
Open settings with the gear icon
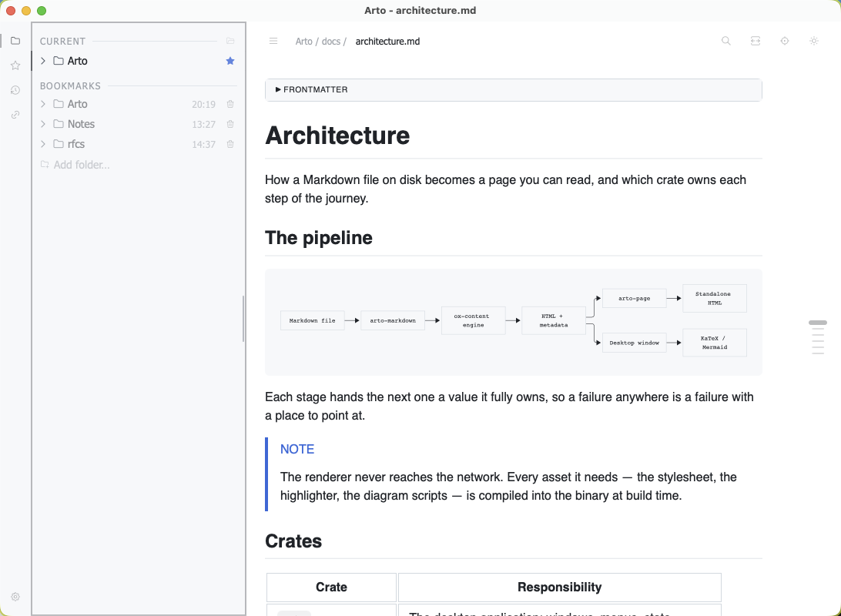pos(15,597)
